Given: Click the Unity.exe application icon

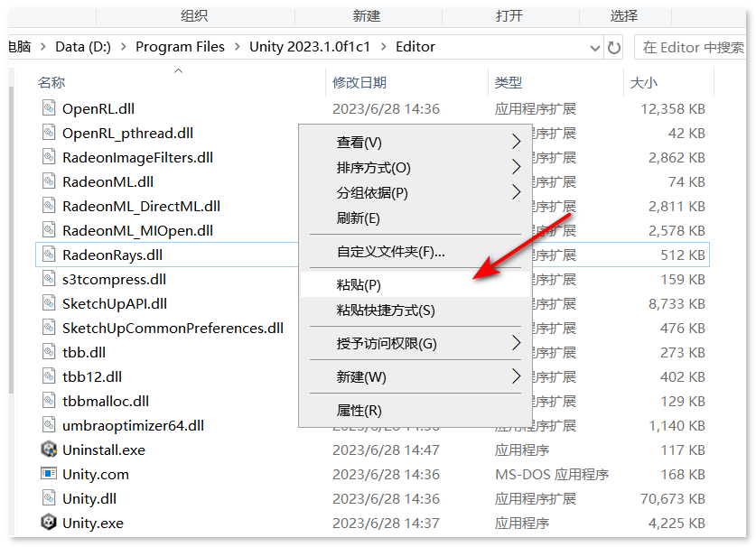Looking at the screenshot, I should pos(49,522).
